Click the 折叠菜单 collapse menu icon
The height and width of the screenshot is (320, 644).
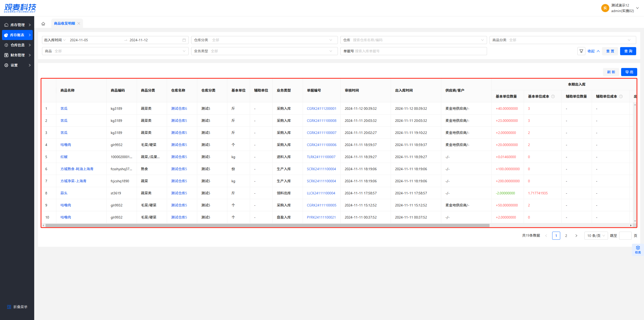(x=9, y=307)
